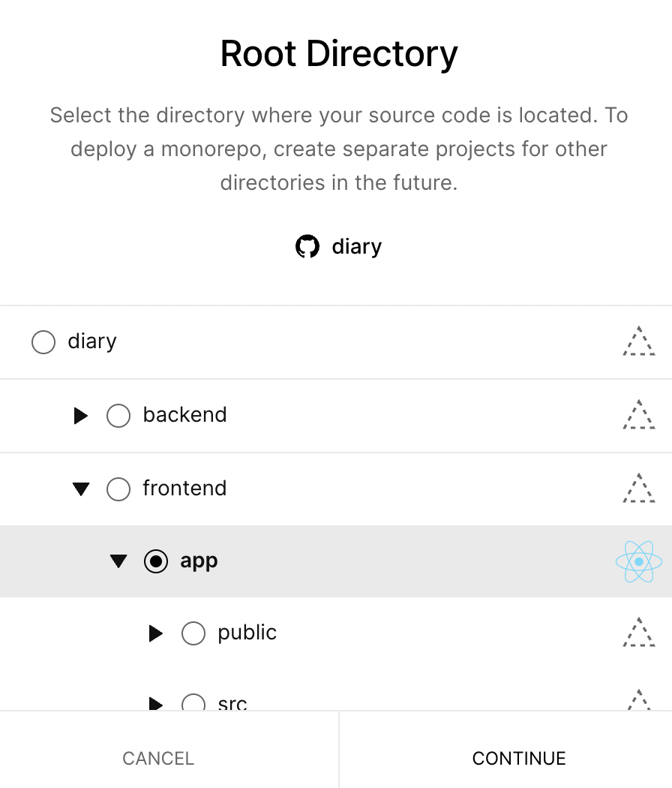672x788 pixels.
Task: Expand the backend folder tree
Action: [81, 416]
